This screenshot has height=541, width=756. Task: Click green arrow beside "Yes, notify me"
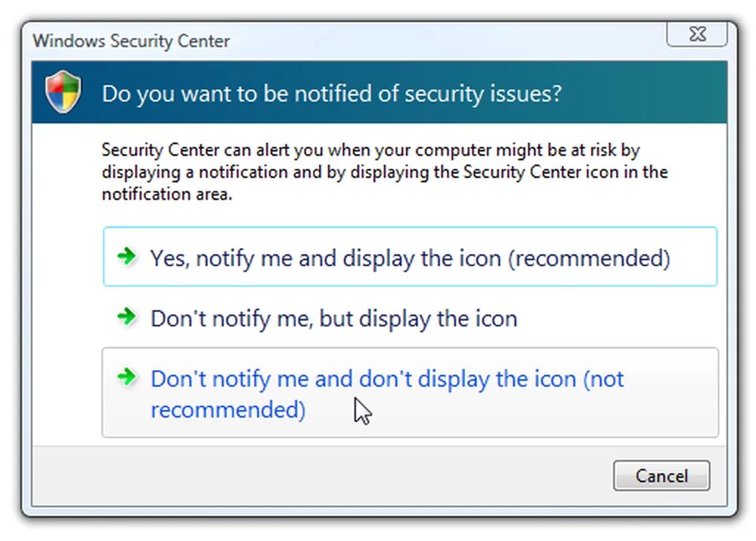point(127,256)
